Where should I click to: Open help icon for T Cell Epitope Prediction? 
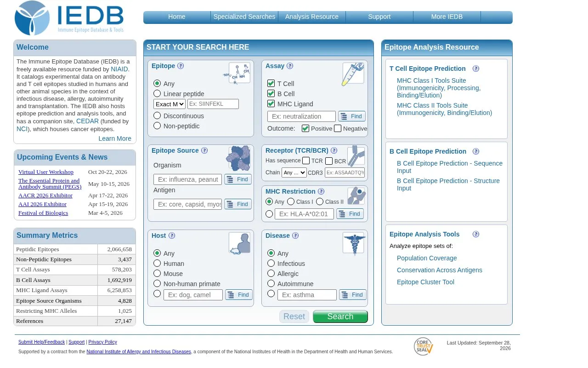476,69
